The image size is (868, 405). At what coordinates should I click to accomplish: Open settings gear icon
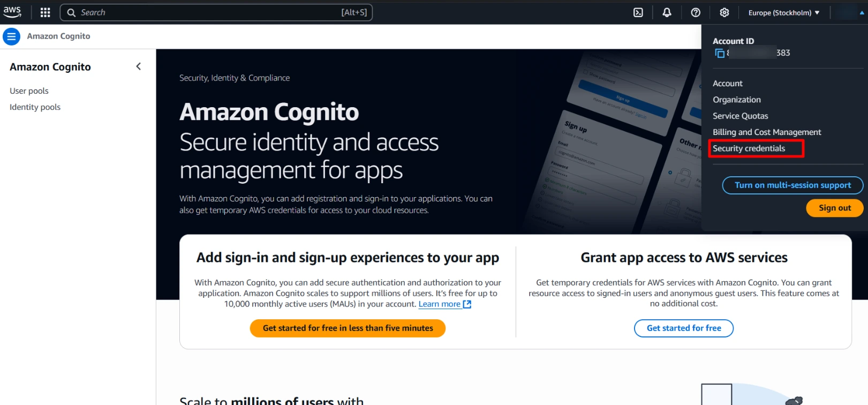[724, 12]
